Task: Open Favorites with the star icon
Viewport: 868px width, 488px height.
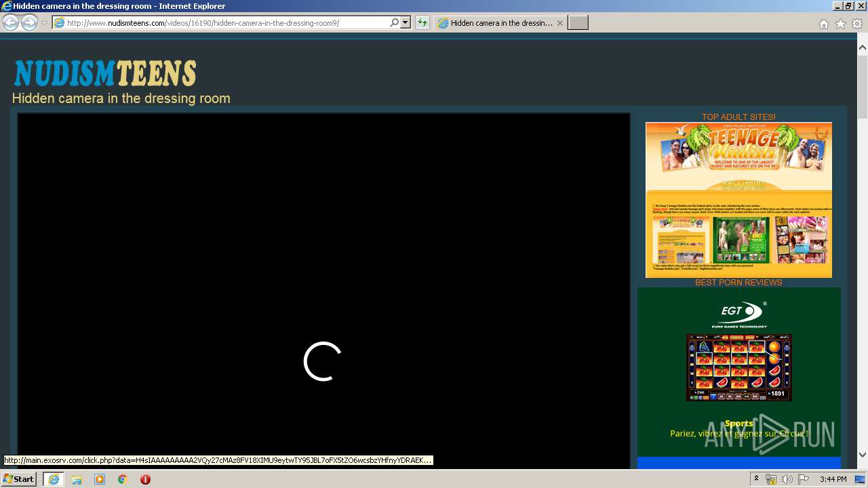Action: pyautogui.click(x=840, y=24)
